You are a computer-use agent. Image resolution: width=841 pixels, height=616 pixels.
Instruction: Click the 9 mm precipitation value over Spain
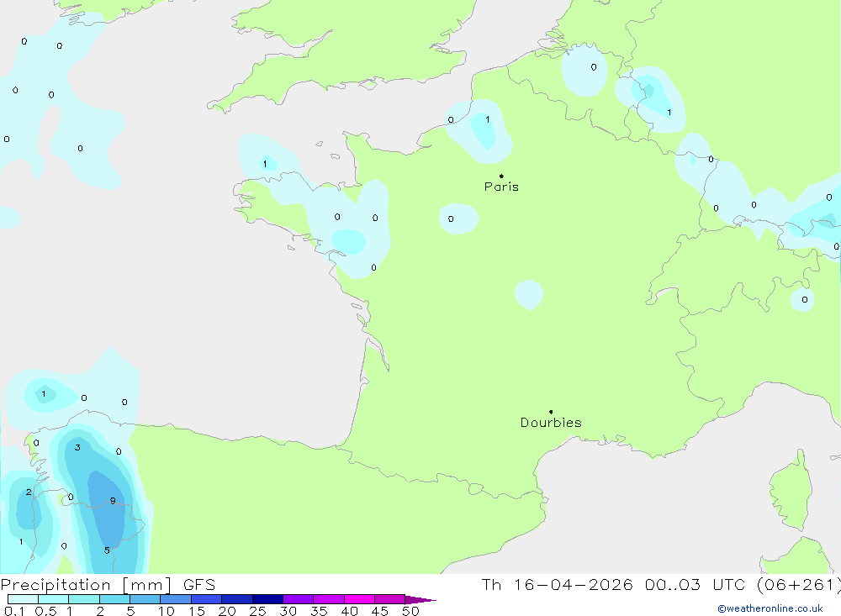(x=113, y=501)
